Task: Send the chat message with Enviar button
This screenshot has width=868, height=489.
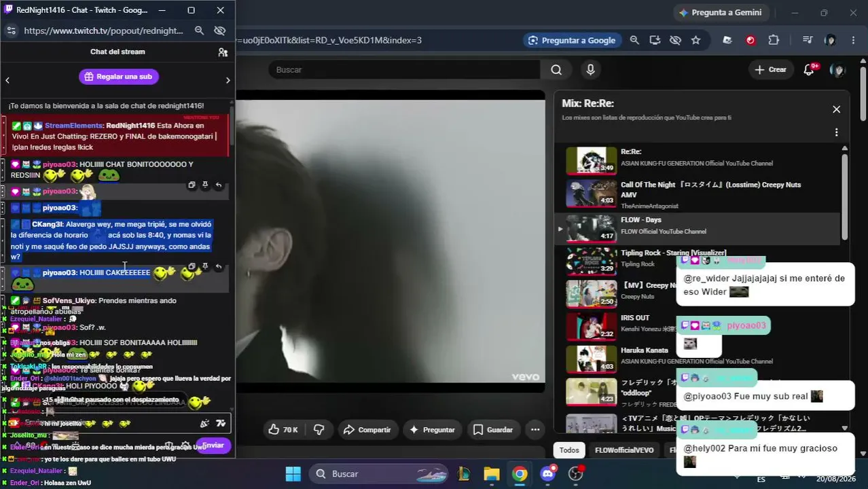Action: pyautogui.click(x=213, y=446)
